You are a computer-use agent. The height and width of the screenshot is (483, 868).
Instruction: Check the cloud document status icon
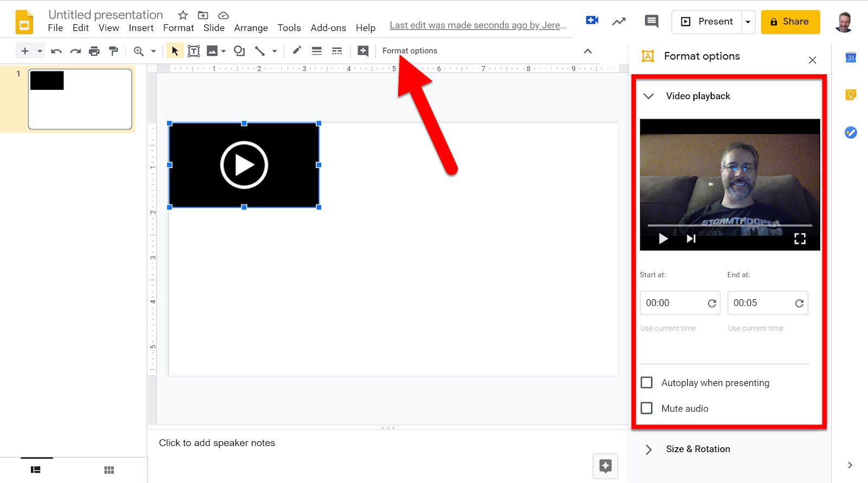click(x=223, y=15)
